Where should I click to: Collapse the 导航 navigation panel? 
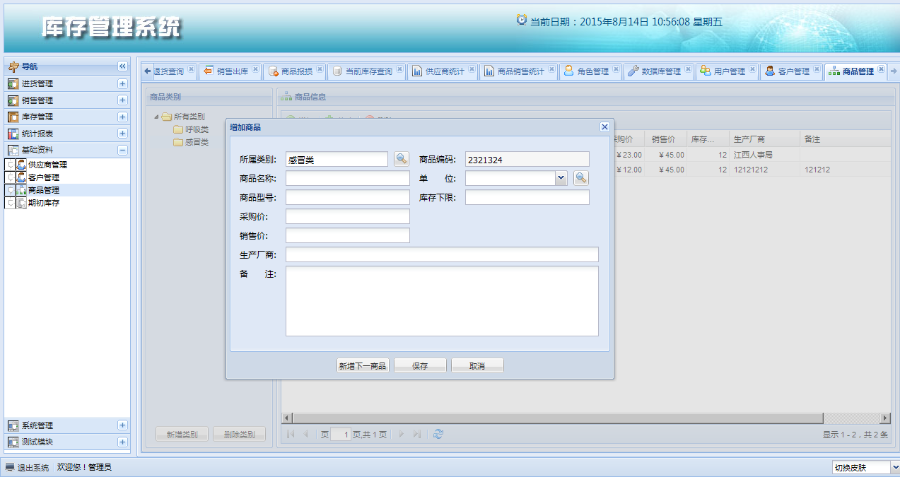[122, 67]
